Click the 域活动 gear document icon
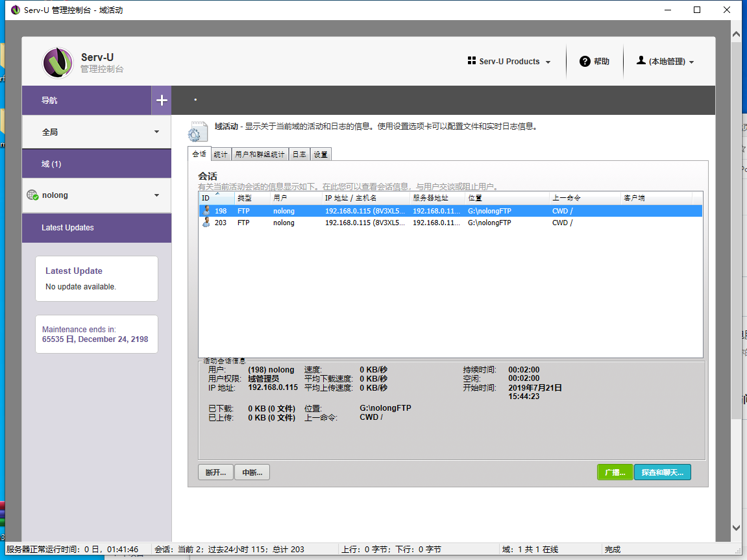The height and width of the screenshot is (560, 747). (198, 131)
